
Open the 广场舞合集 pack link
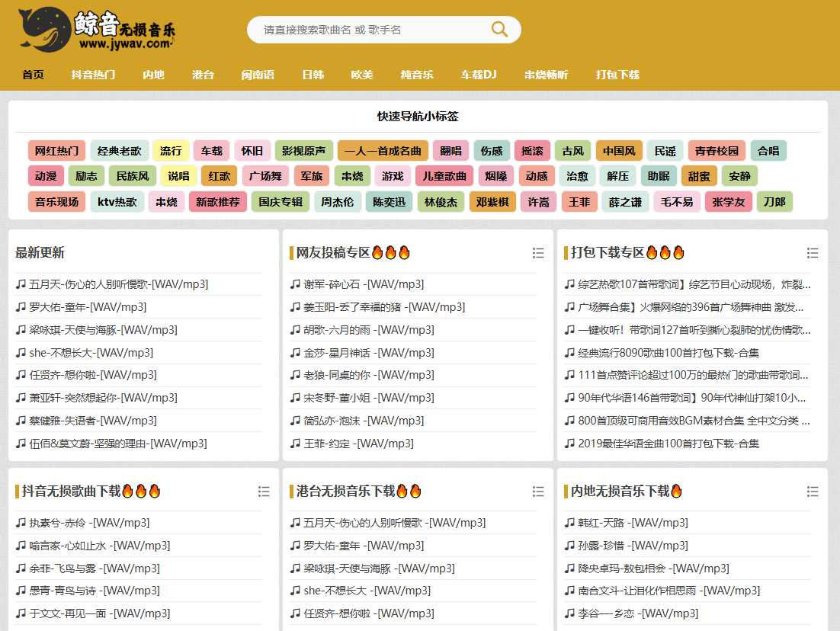(x=686, y=306)
